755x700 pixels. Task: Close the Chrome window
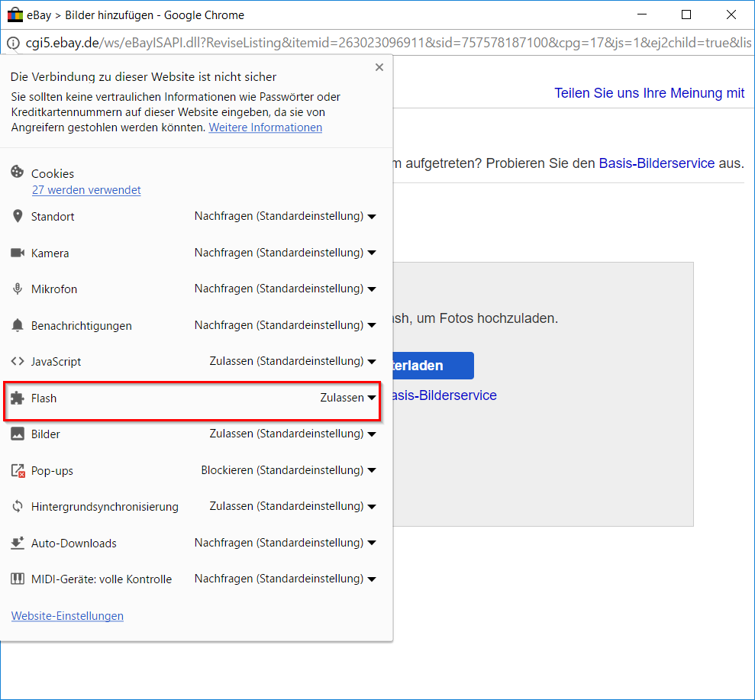click(731, 15)
